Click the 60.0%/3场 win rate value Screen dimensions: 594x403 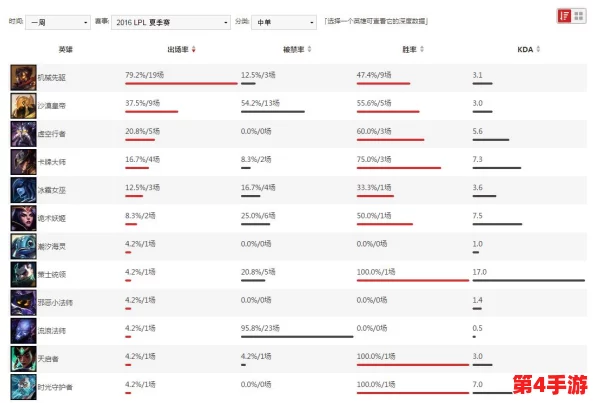(x=374, y=131)
